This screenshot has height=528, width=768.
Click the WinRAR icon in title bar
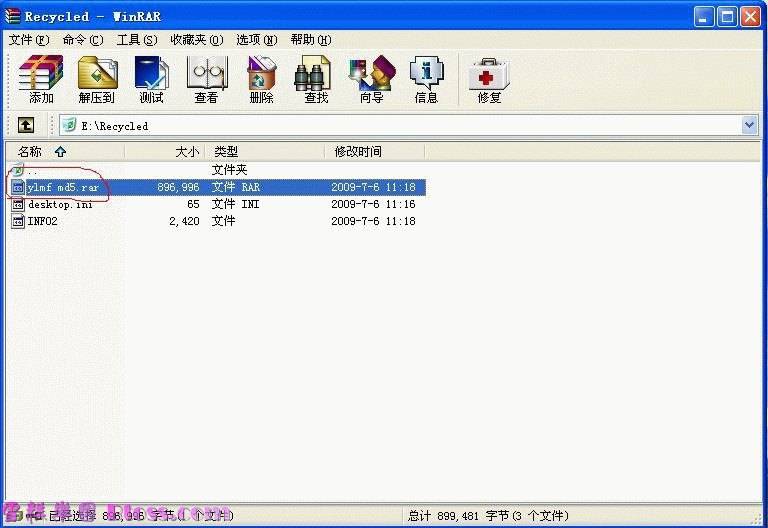click(x=13, y=16)
